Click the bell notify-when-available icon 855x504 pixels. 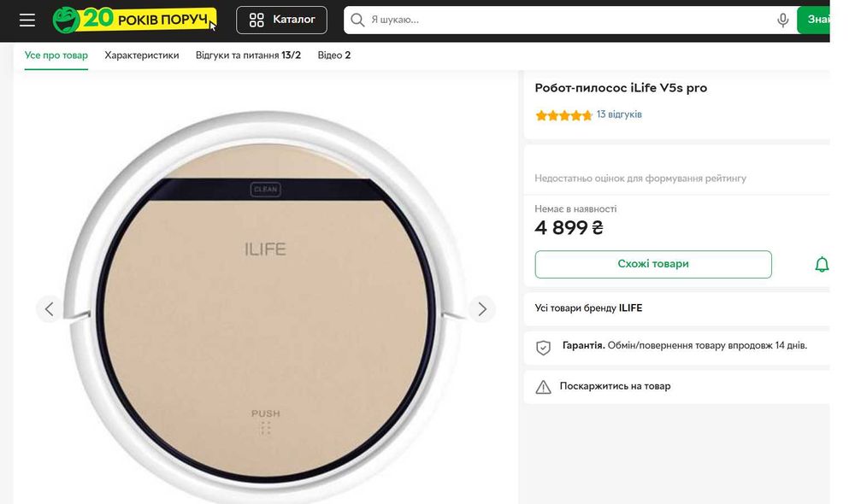coord(822,265)
